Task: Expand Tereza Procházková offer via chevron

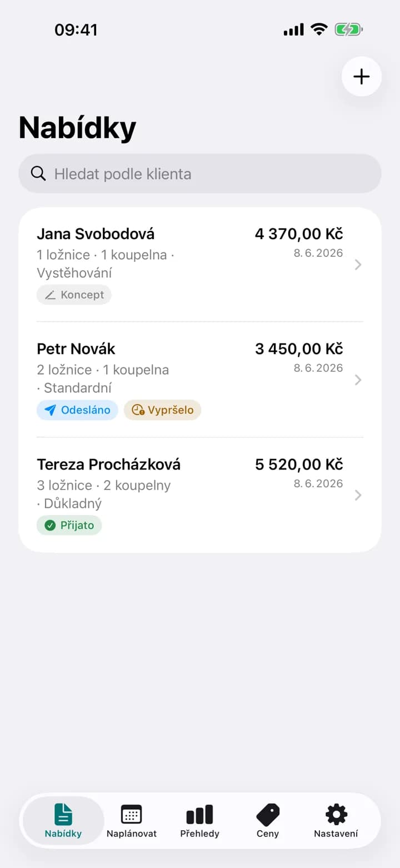Action: click(x=358, y=495)
